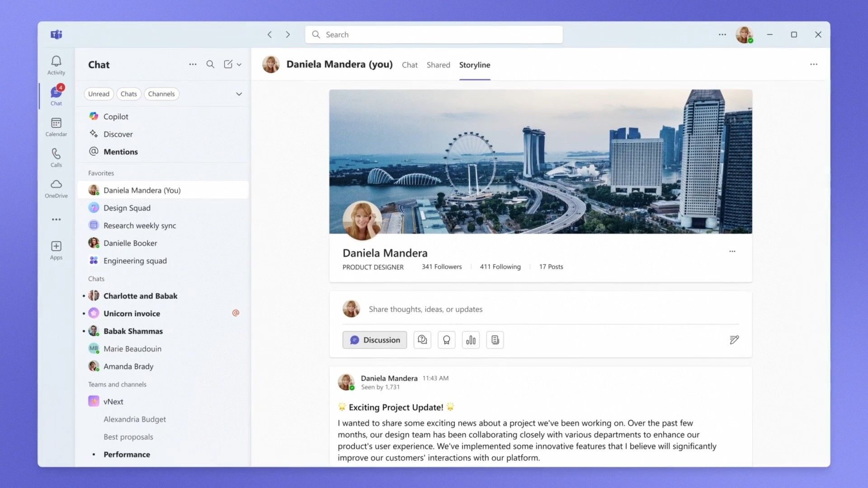Open OneDrive from sidebar

(x=56, y=187)
